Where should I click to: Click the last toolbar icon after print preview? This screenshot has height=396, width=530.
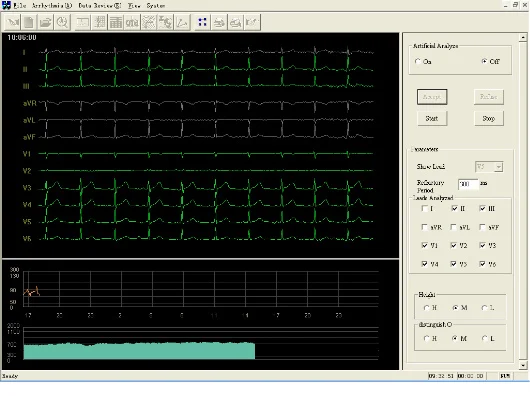click(252, 22)
